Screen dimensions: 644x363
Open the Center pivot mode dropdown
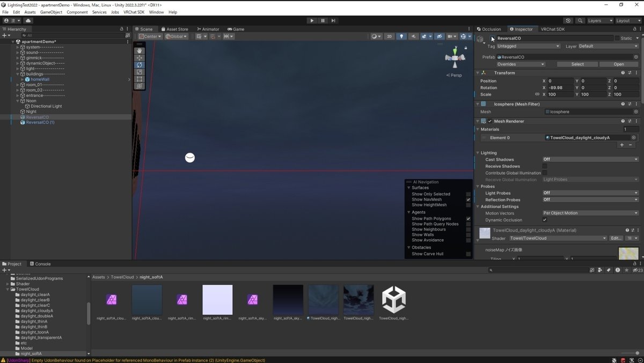coord(150,36)
